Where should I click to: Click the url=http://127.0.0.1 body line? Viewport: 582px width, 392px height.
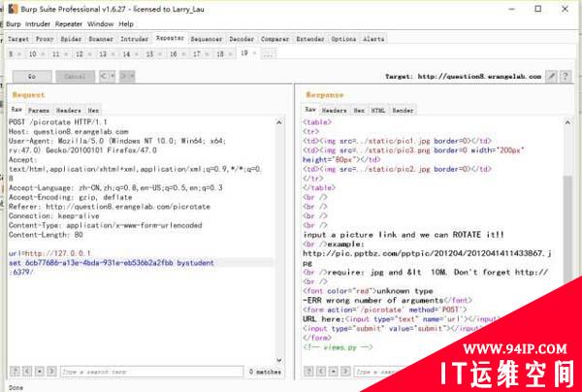tap(49, 253)
